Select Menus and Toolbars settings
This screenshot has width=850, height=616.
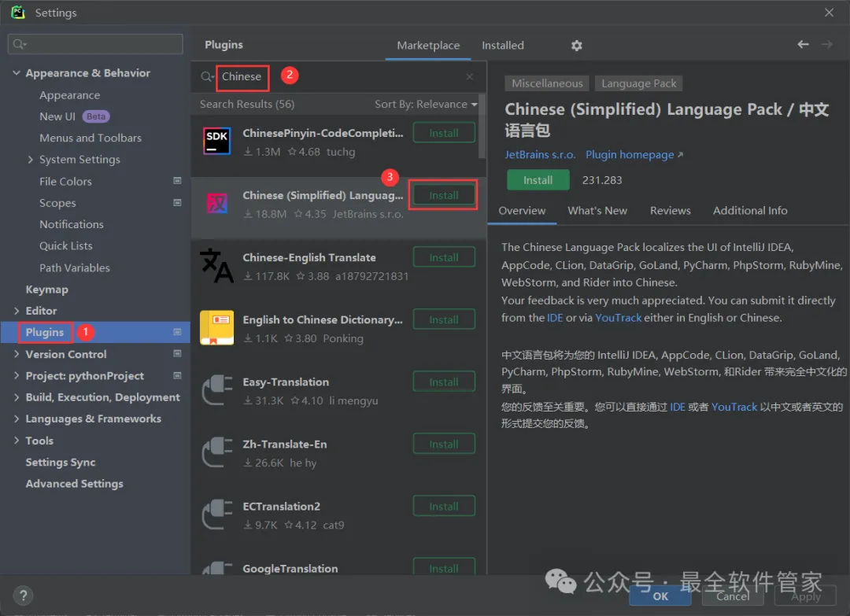coord(90,138)
